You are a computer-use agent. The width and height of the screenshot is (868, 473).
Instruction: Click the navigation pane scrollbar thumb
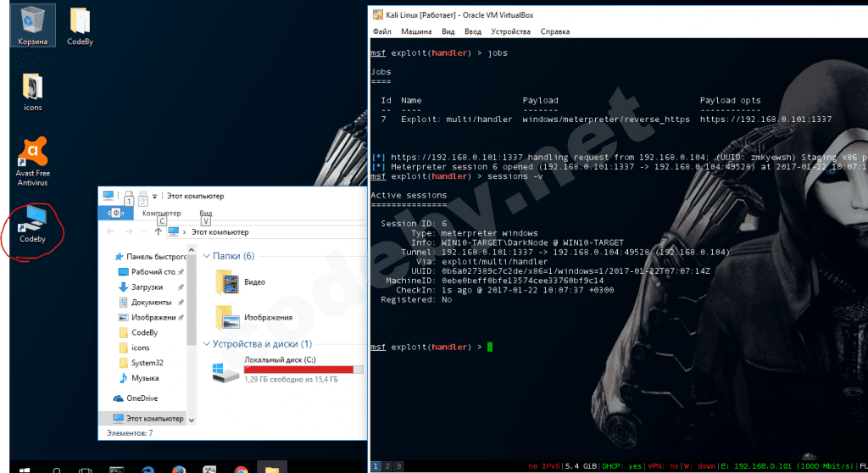pyautogui.click(x=192, y=299)
